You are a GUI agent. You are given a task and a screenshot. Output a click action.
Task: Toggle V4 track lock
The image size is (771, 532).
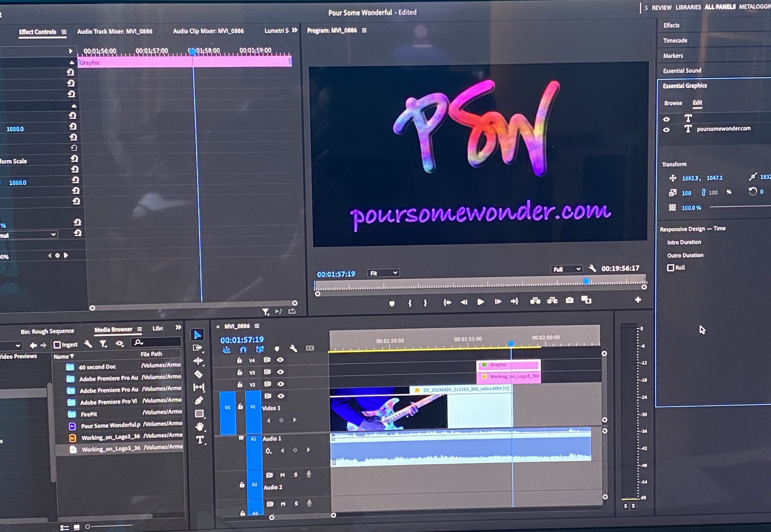239,360
